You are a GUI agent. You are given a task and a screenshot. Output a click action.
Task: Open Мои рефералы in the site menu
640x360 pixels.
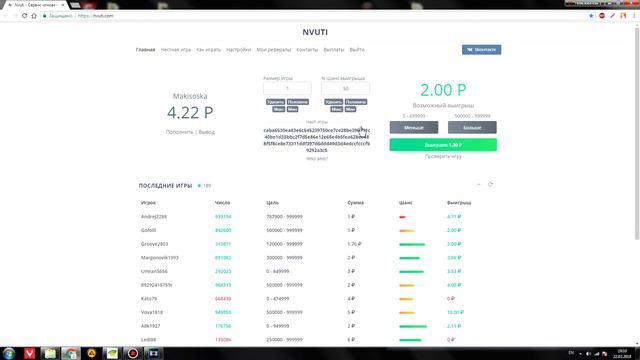(x=273, y=50)
